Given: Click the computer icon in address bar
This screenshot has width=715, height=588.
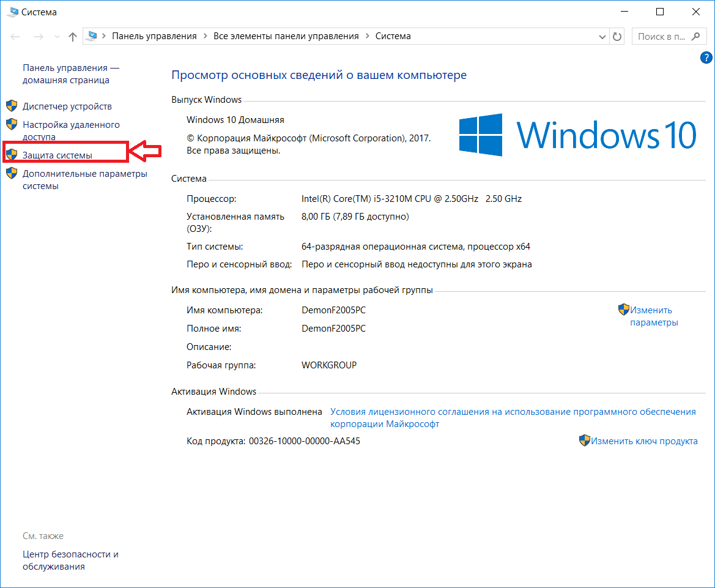Looking at the screenshot, I should pyautogui.click(x=92, y=36).
